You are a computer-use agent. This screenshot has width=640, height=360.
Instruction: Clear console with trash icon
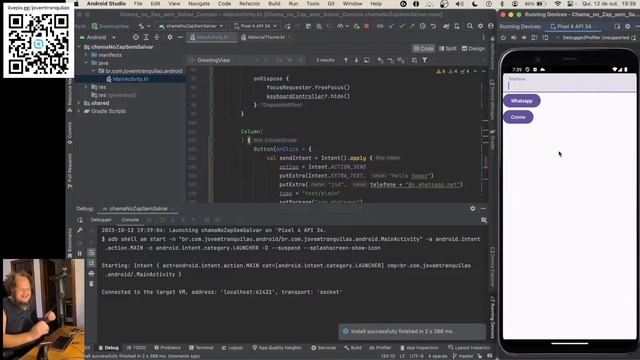91,283
